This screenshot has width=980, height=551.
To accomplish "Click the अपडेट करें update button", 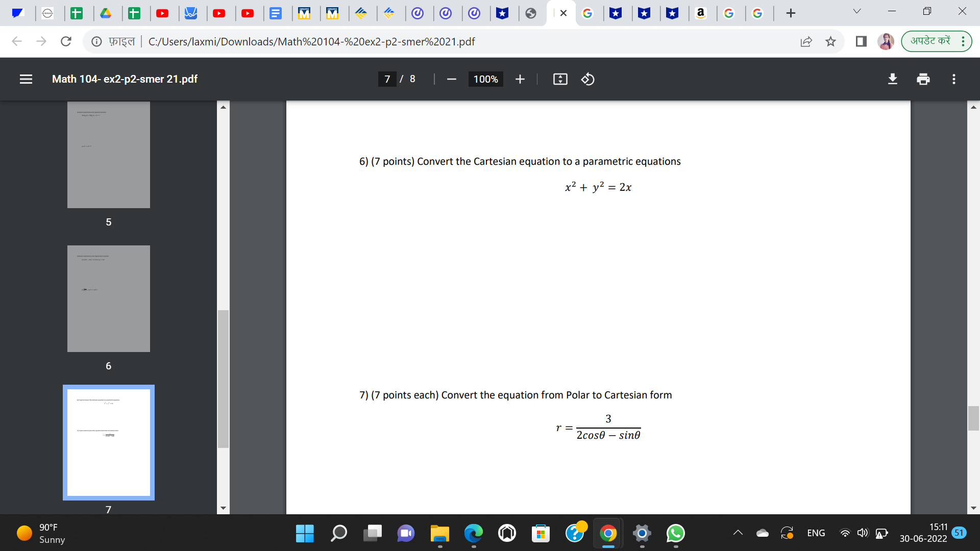I will coord(930,41).
